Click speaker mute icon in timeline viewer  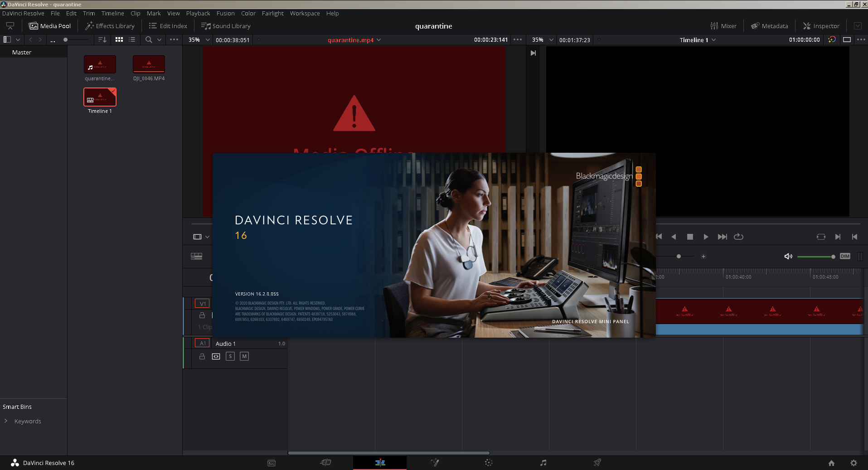[x=788, y=257]
